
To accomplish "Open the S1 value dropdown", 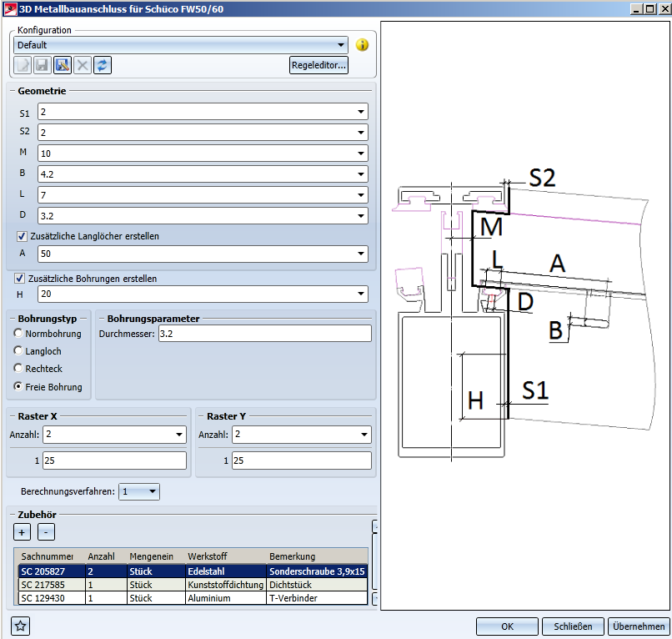I will [361, 112].
